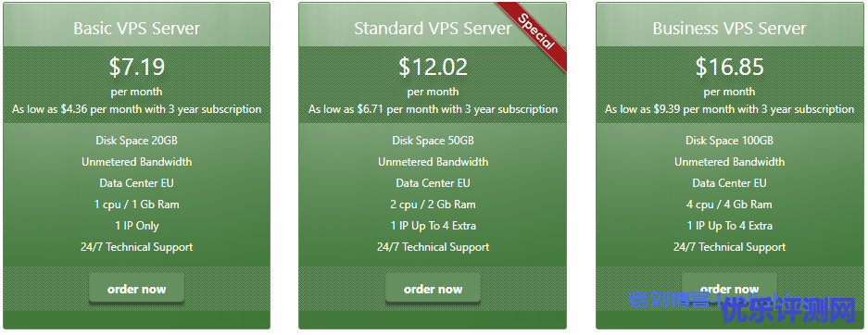Click the $4.36 three year subscription text
The width and height of the screenshot is (868, 335).
tap(137, 109)
